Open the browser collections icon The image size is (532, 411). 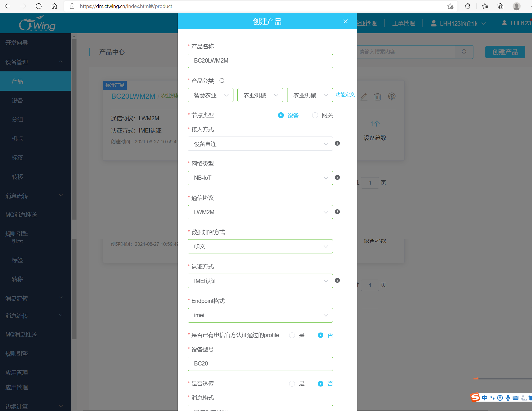click(500, 6)
